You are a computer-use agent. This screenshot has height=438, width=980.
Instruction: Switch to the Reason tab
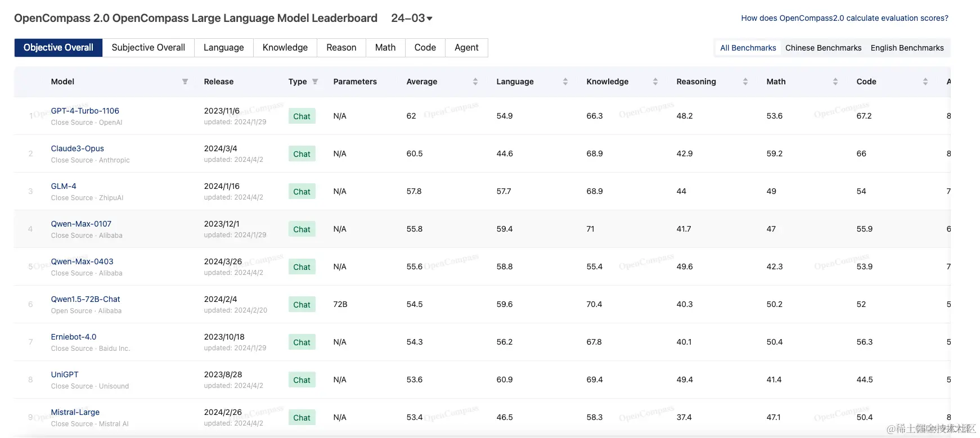(x=341, y=48)
